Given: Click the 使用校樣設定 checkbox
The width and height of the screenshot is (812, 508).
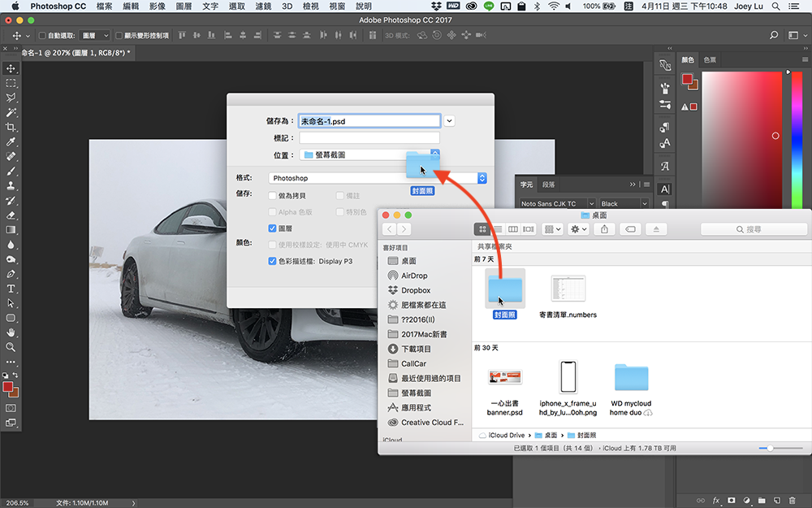Looking at the screenshot, I should [272, 245].
